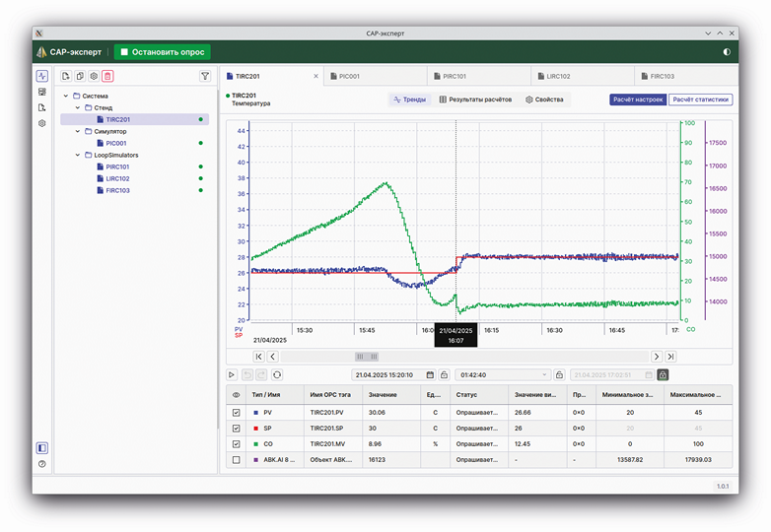Click the Остановить опрос button
Image resolution: width=771 pixels, height=532 pixels.
click(x=163, y=51)
